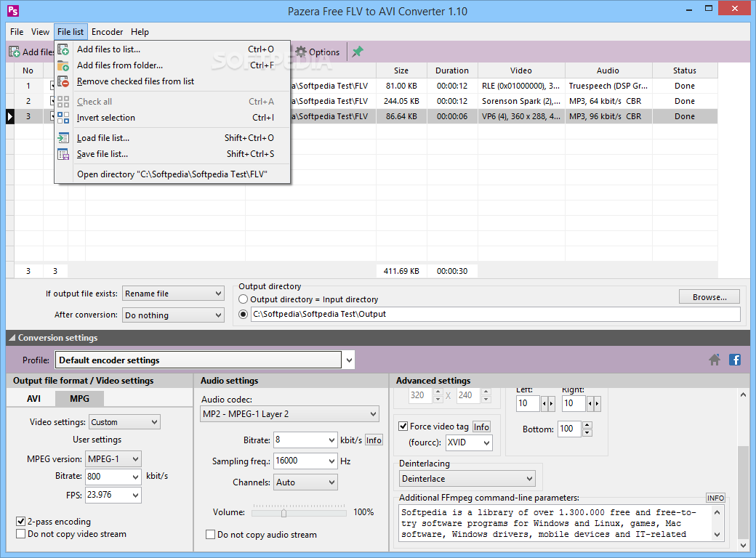Select the row with Sorenson Spark video
The height and width of the screenshot is (558, 756).
366,101
